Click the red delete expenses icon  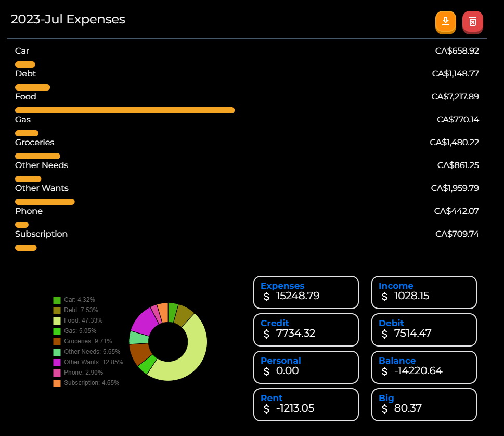click(472, 22)
